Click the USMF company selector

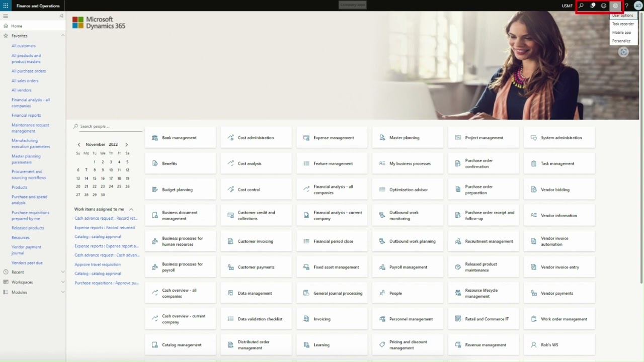coord(567,6)
